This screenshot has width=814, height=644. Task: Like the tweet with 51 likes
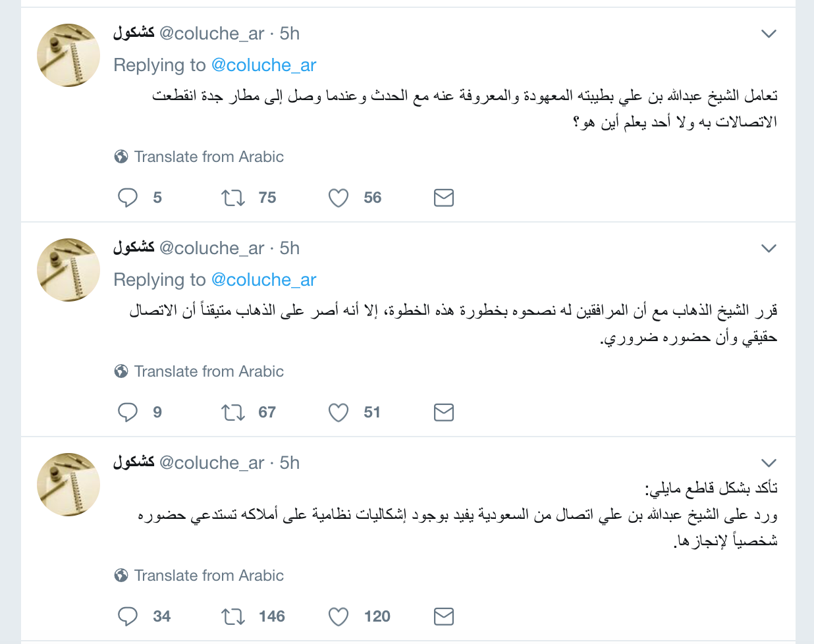coord(339,412)
